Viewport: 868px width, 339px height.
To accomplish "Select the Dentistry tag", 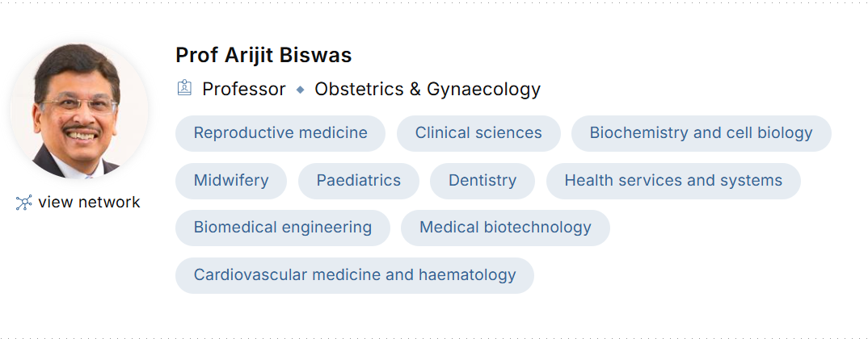I will click(482, 181).
